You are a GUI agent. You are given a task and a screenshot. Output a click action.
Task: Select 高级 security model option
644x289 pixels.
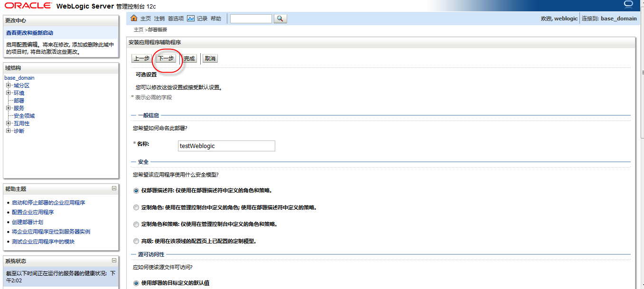coord(137,241)
